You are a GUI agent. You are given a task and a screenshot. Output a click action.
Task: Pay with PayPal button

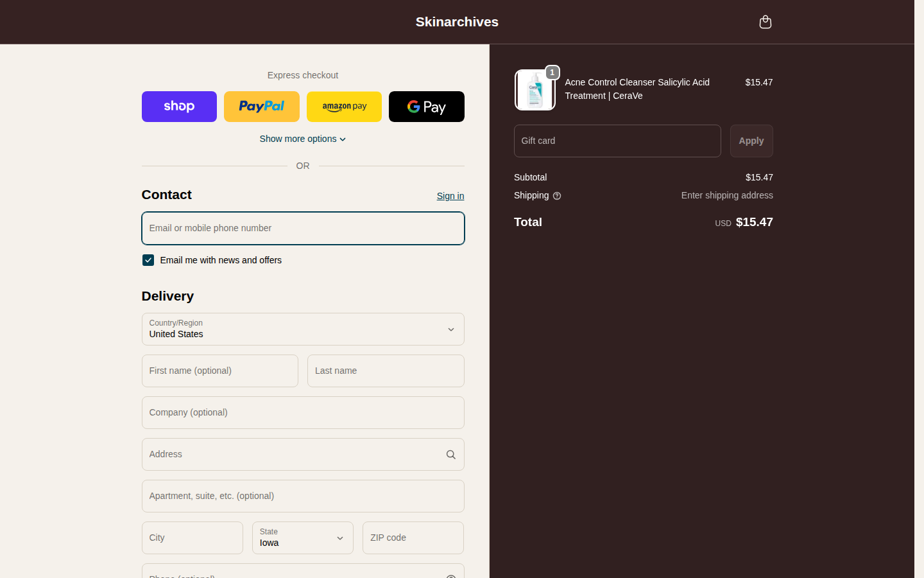[x=262, y=107]
